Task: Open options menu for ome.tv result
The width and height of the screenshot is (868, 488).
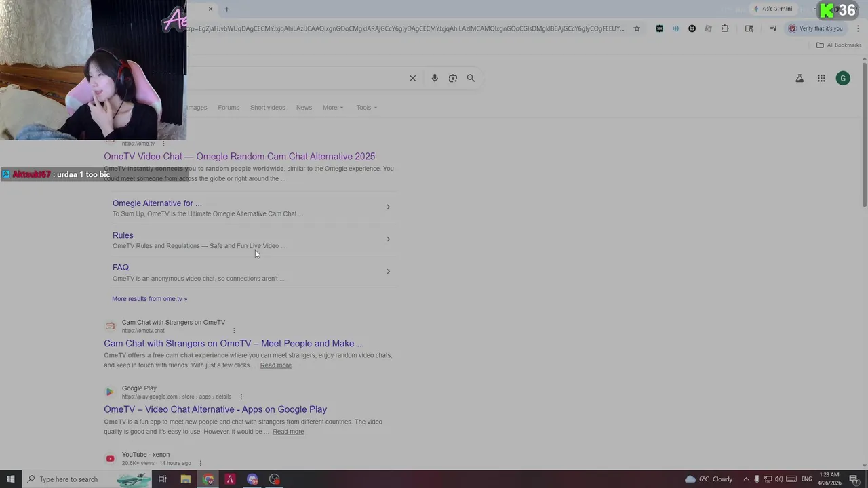Action: pos(163,144)
